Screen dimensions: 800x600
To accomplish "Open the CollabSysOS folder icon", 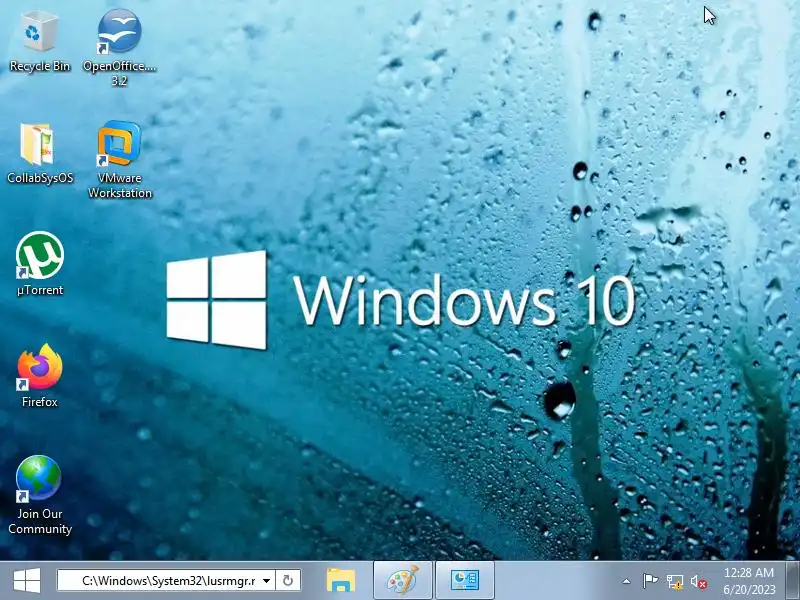I will click(40, 154).
